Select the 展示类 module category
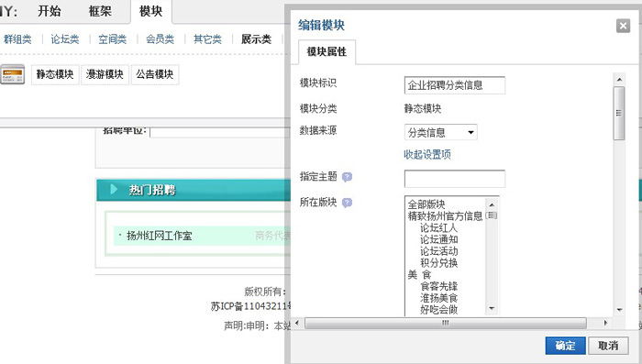 pyautogui.click(x=256, y=39)
